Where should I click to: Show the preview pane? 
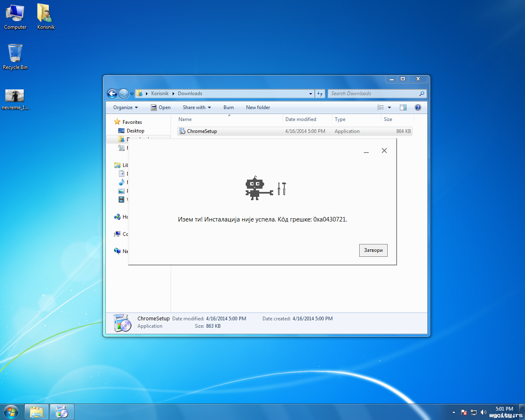[x=403, y=107]
